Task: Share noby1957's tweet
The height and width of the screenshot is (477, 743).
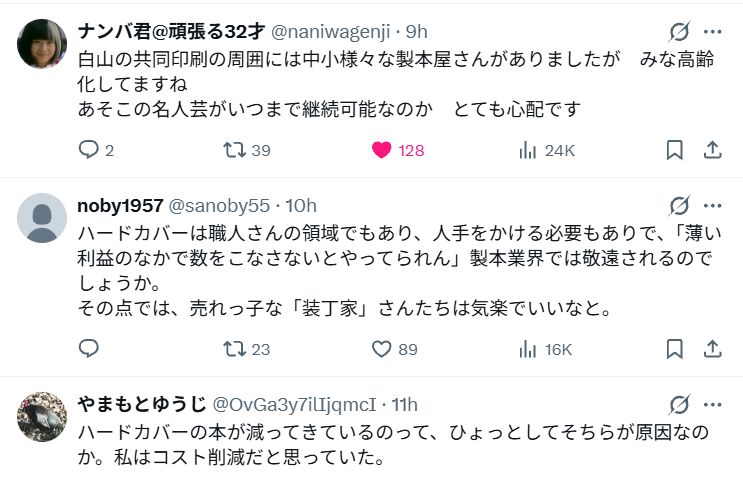Action: pyautogui.click(x=712, y=349)
